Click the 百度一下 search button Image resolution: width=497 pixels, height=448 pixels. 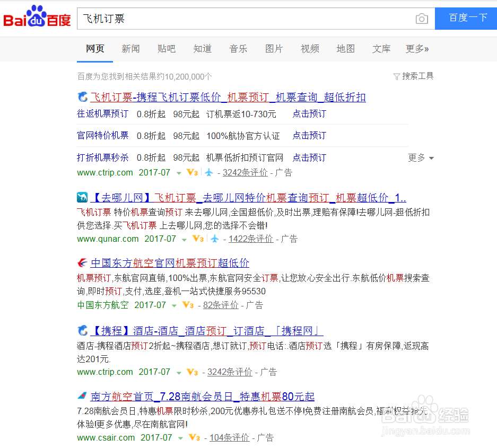tap(466, 19)
